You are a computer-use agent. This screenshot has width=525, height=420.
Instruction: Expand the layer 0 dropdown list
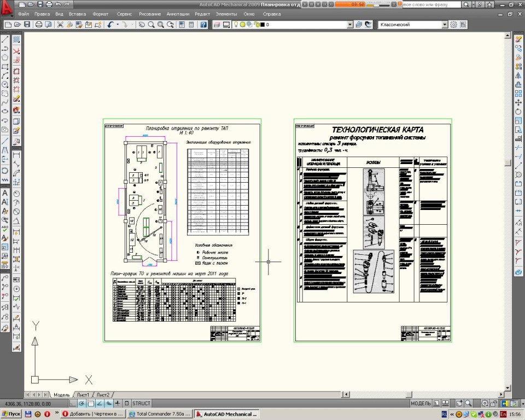350,25
